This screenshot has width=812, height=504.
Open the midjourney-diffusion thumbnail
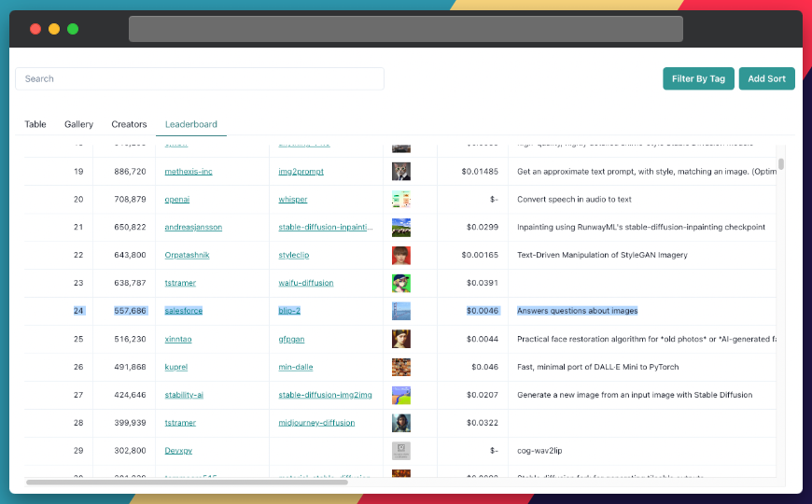pyautogui.click(x=400, y=423)
